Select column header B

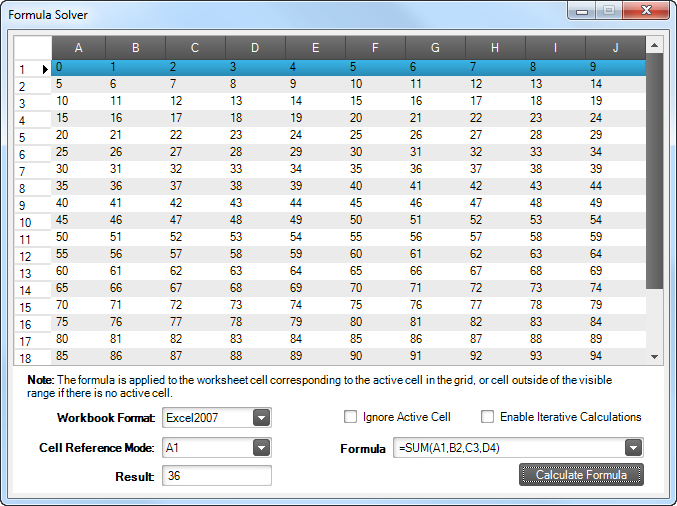coord(136,47)
